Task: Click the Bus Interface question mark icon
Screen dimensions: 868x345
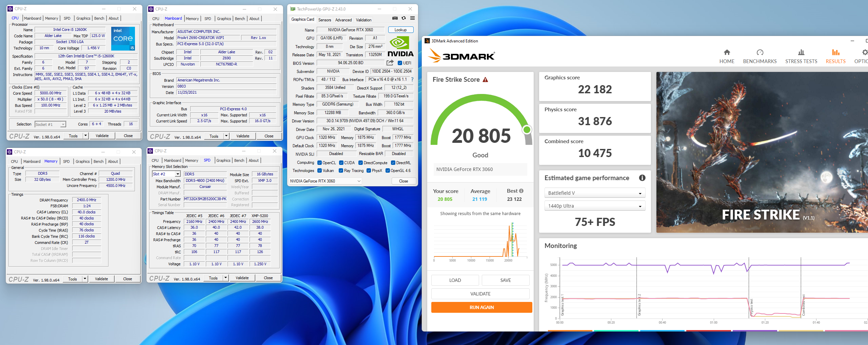Action: [x=412, y=79]
